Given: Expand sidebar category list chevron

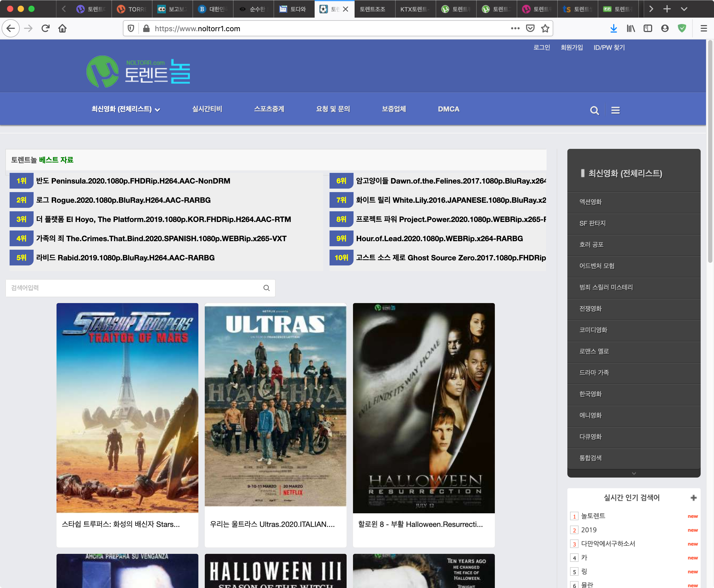Looking at the screenshot, I should [634, 474].
